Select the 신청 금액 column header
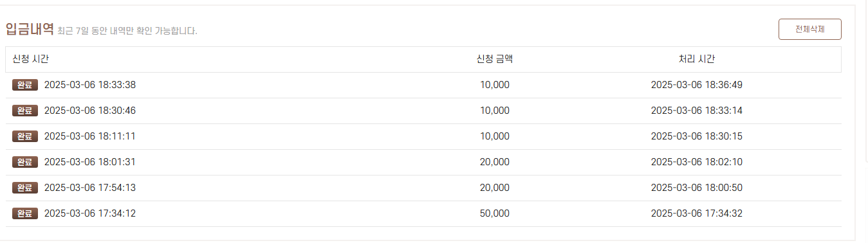This screenshot has width=868, height=243. click(494, 59)
